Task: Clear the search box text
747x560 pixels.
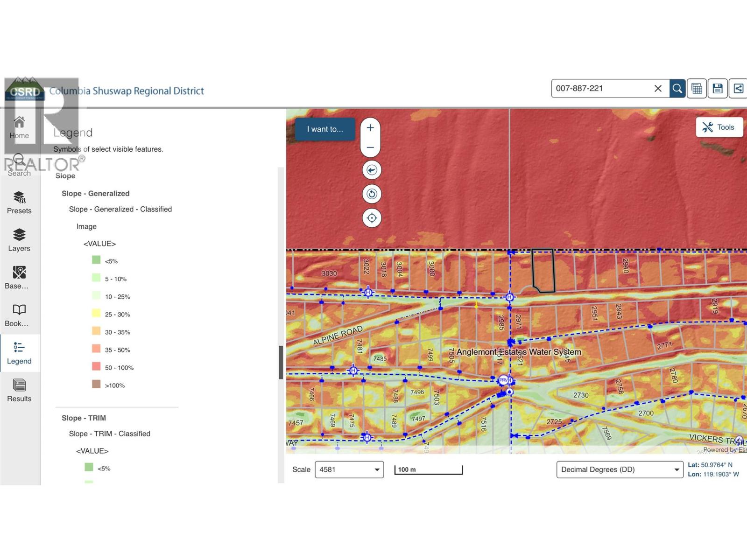Action: click(658, 88)
